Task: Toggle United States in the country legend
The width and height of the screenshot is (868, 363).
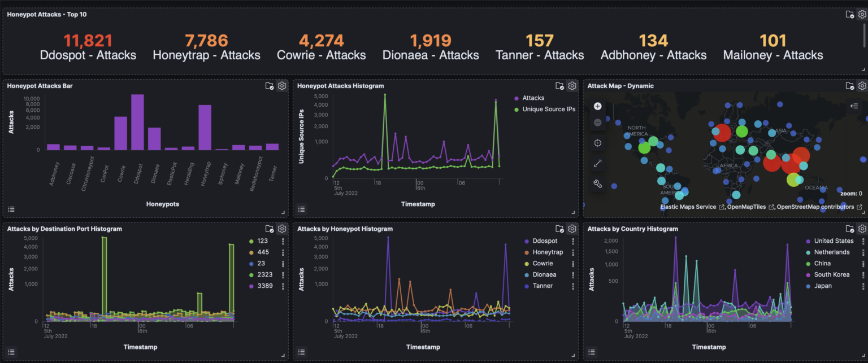Action: tap(833, 240)
